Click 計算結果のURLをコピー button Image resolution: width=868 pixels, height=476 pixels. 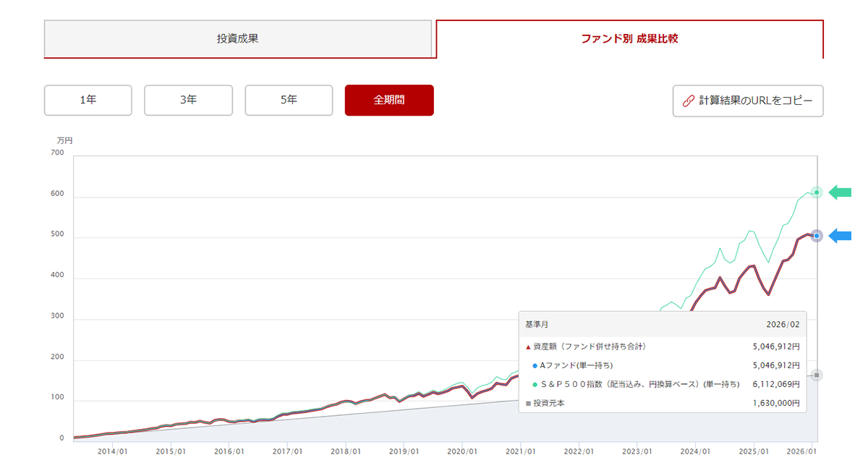(x=748, y=101)
